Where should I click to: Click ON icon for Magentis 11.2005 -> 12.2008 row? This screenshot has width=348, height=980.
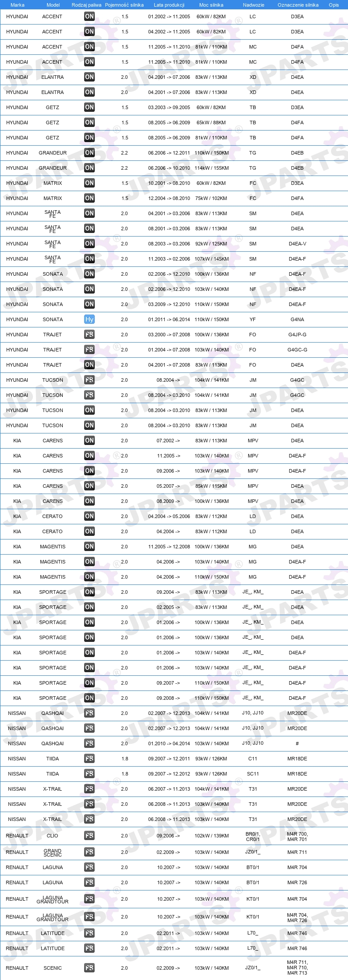89,547
